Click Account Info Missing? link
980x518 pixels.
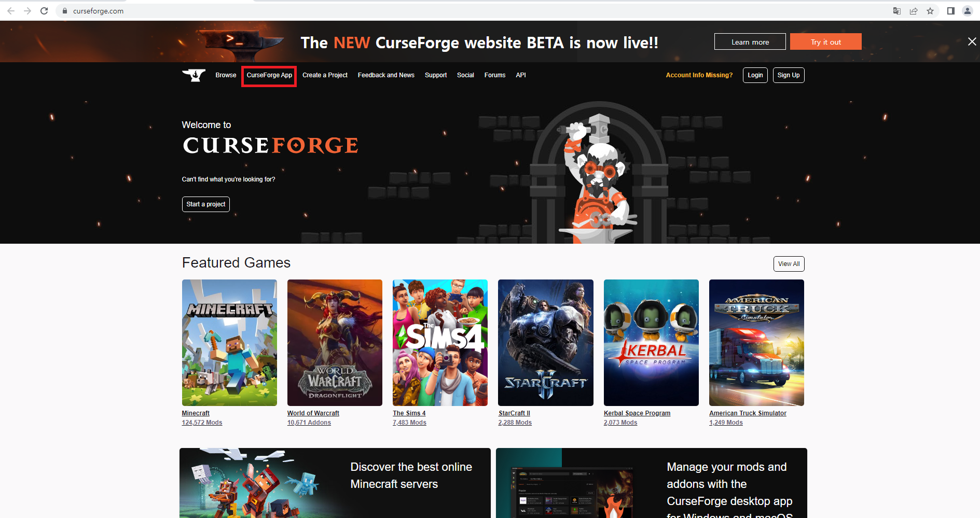pos(699,75)
